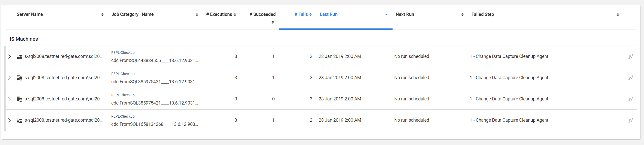Click the sort arrows next to Next Run
The width and height of the screenshot is (644, 145).
(462, 15)
